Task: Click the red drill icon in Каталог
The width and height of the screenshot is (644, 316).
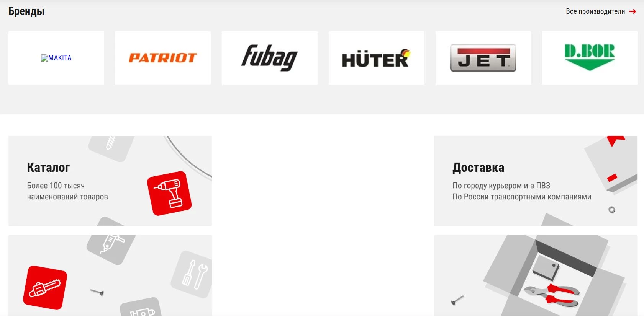Action: (x=169, y=193)
